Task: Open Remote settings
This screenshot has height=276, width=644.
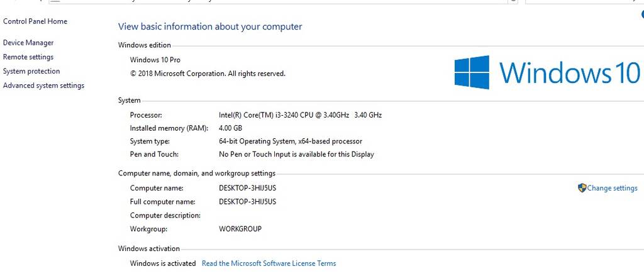Action: click(x=28, y=57)
